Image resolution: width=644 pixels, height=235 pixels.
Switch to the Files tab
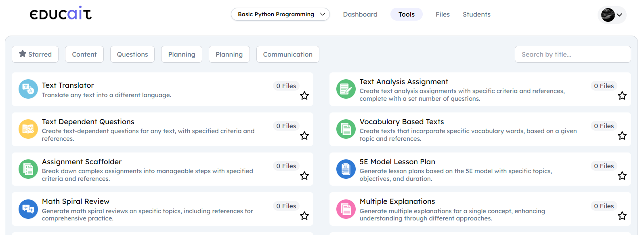(443, 14)
